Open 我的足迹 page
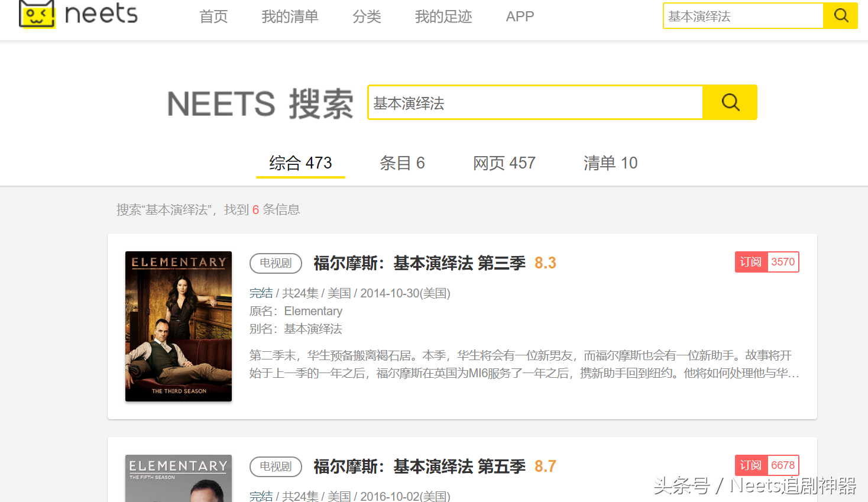This screenshot has height=502, width=868. [x=443, y=17]
